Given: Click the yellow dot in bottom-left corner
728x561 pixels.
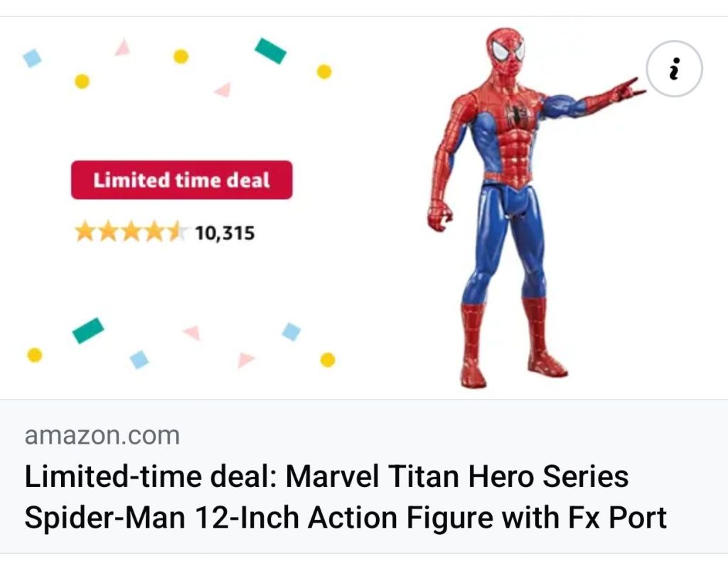Looking at the screenshot, I should [x=34, y=355].
